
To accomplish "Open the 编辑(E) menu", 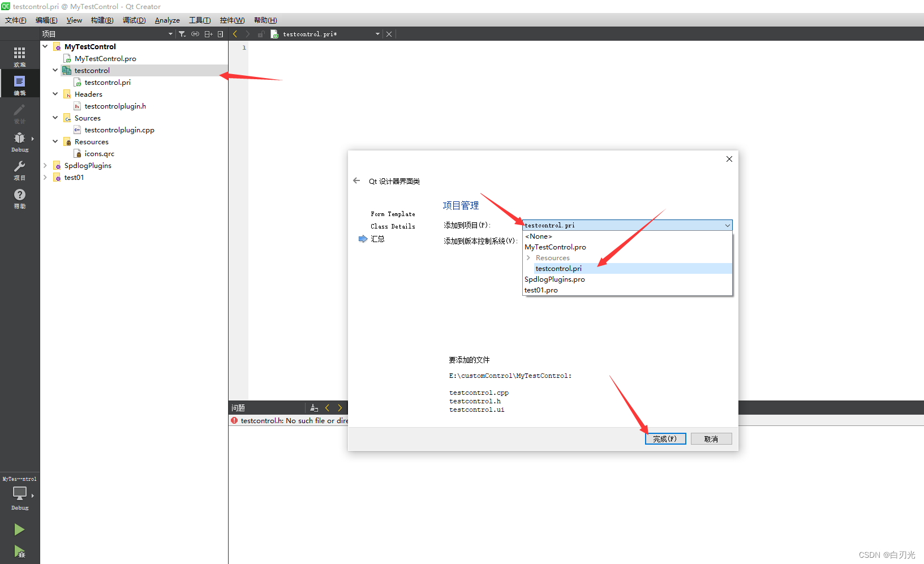I will (x=46, y=20).
